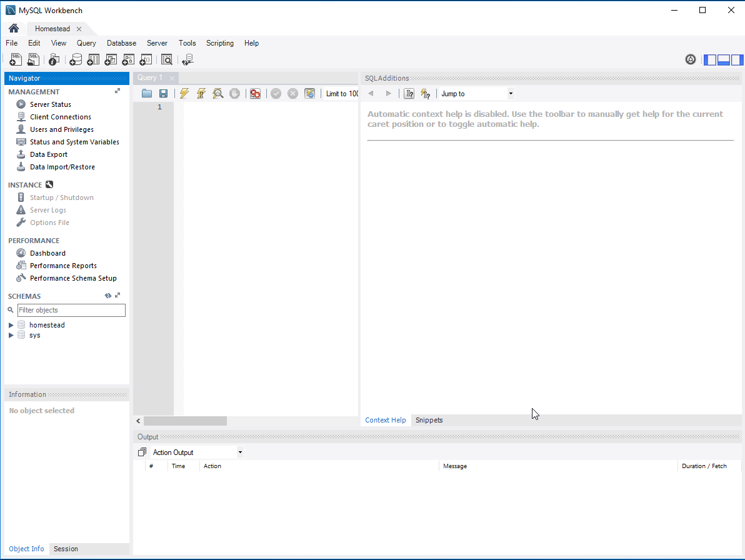Viewport: 745px width, 560px height.
Task: Open SQL script file toolbar icon
Action: pos(33,59)
